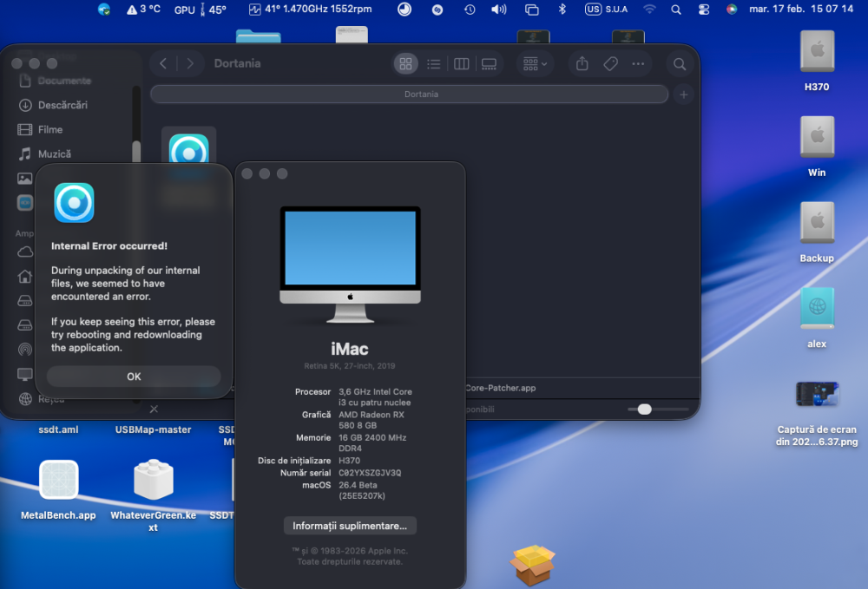Open Control Center in menu bar
868x589 pixels.
click(704, 10)
